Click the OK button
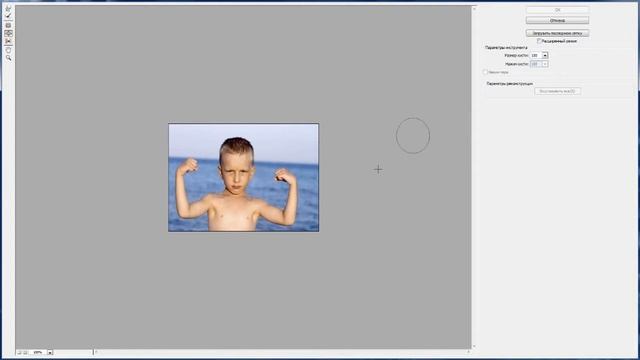 point(557,10)
